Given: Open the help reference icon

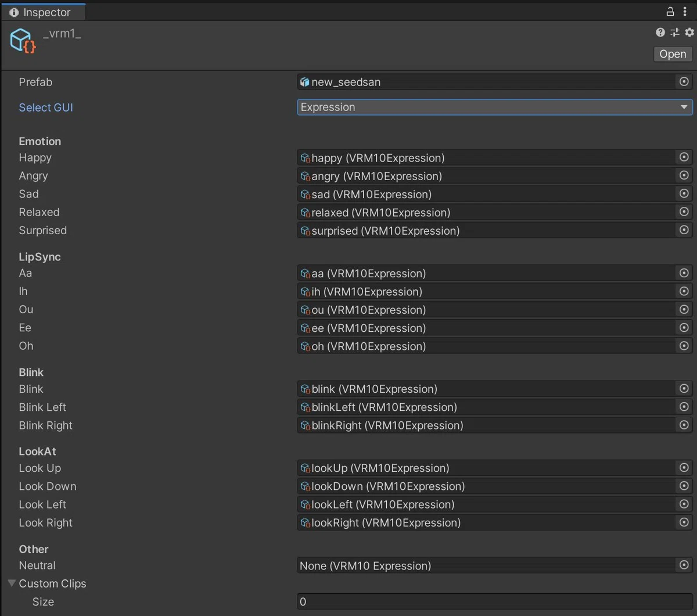Looking at the screenshot, I should click(x=660, y=33).
